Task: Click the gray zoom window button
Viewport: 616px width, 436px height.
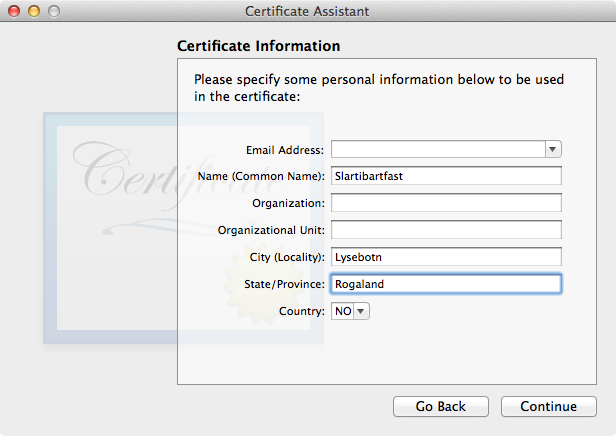Action: tap(54, 11)
